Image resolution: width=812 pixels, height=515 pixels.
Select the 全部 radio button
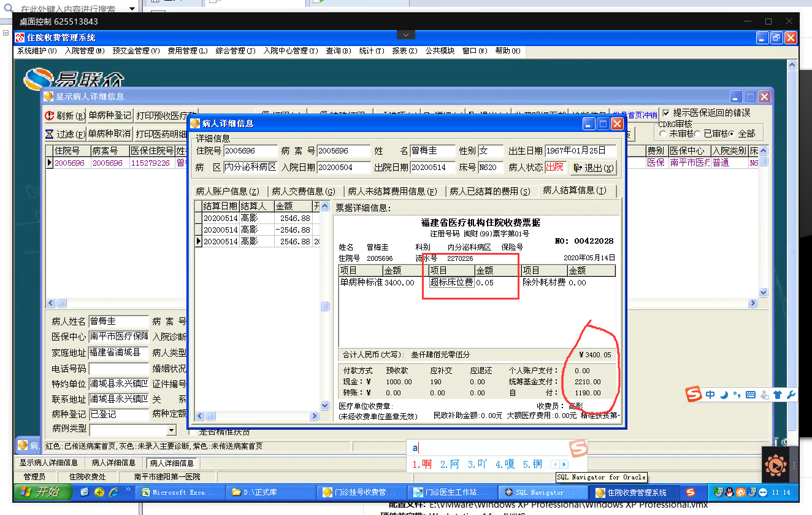732,133
